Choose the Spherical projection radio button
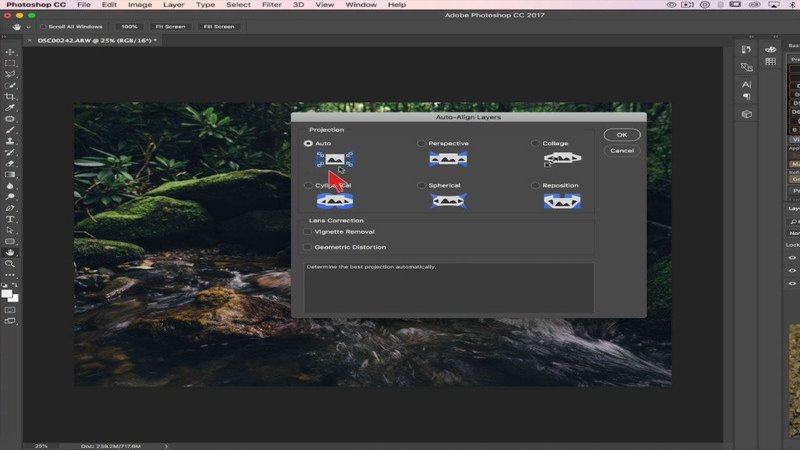Image resolution: width=800 pixels, height=450 pixels. tap(421, 186)
